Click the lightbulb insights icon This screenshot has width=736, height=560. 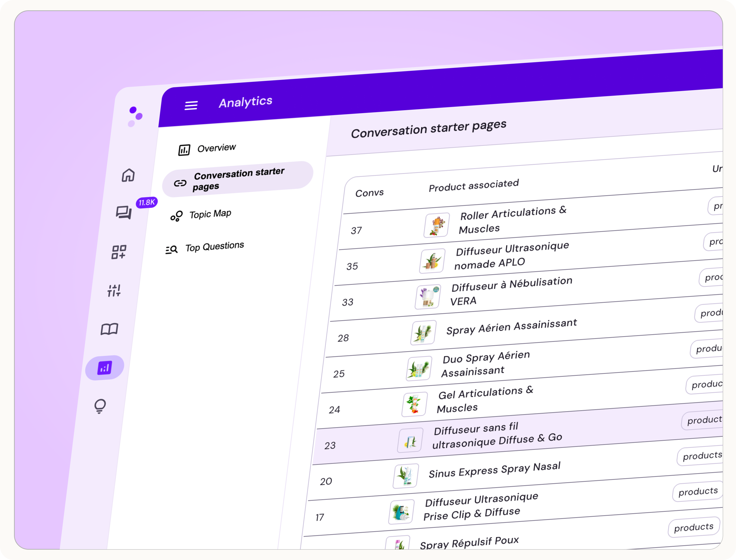100,406
